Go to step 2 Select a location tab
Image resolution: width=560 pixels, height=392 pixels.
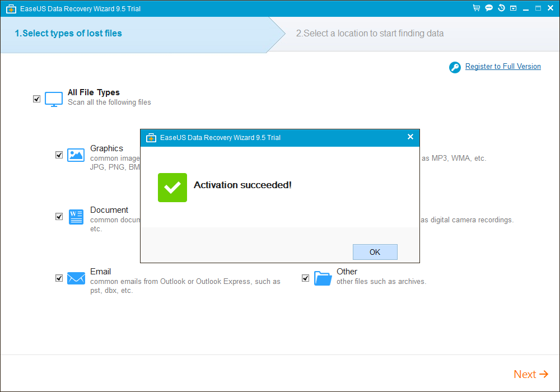[370, 33]
